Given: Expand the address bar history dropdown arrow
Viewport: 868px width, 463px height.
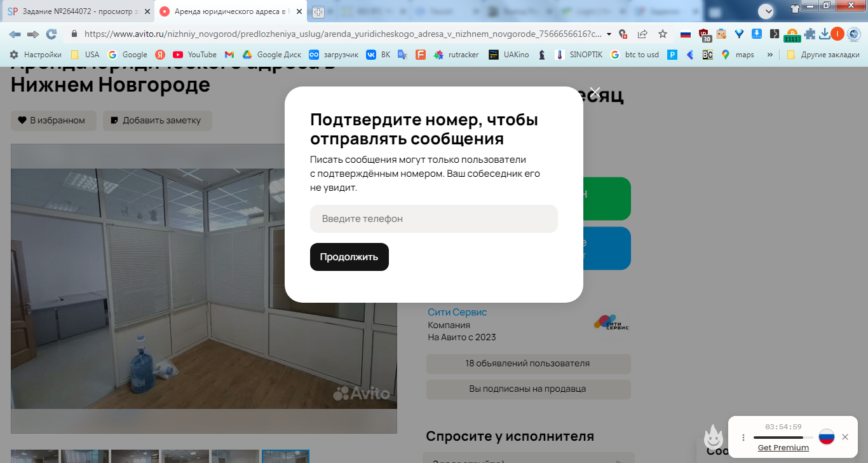Looking at the screenshot, I should click(609, 34).
